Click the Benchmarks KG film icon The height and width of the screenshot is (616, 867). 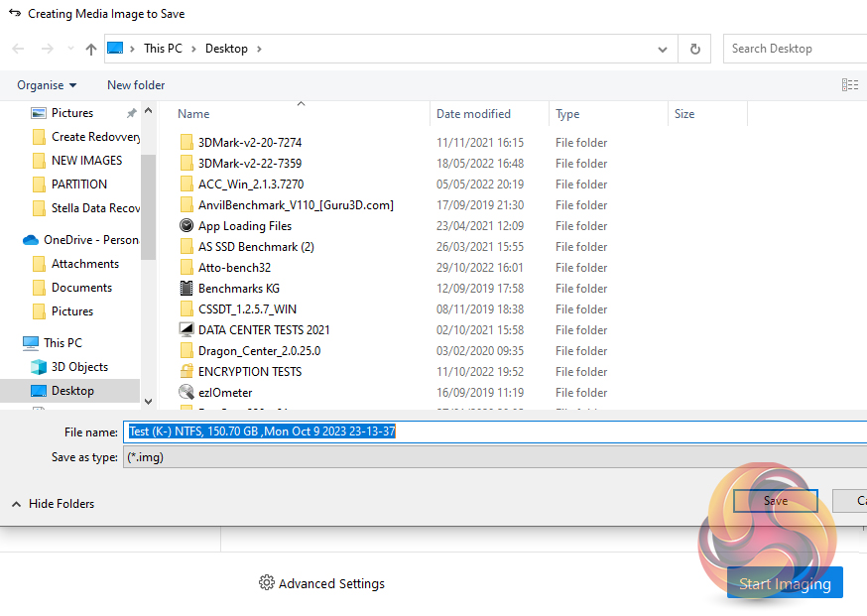pos(186,288)
